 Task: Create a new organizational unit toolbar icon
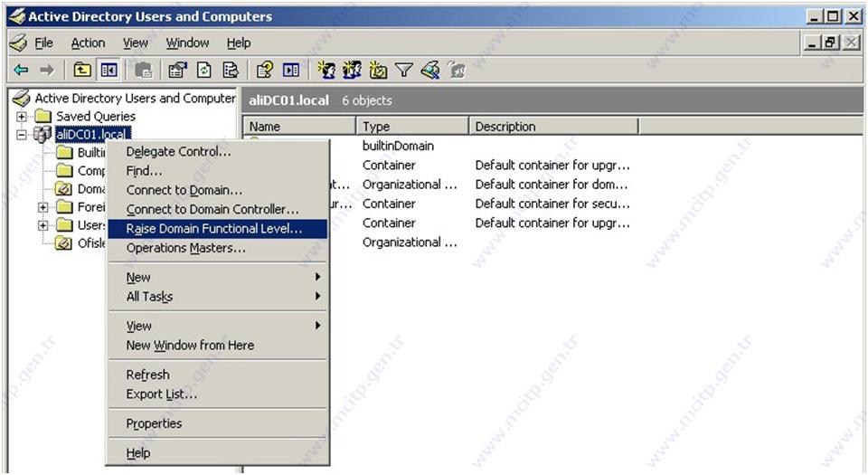click(x=378, y=70)
